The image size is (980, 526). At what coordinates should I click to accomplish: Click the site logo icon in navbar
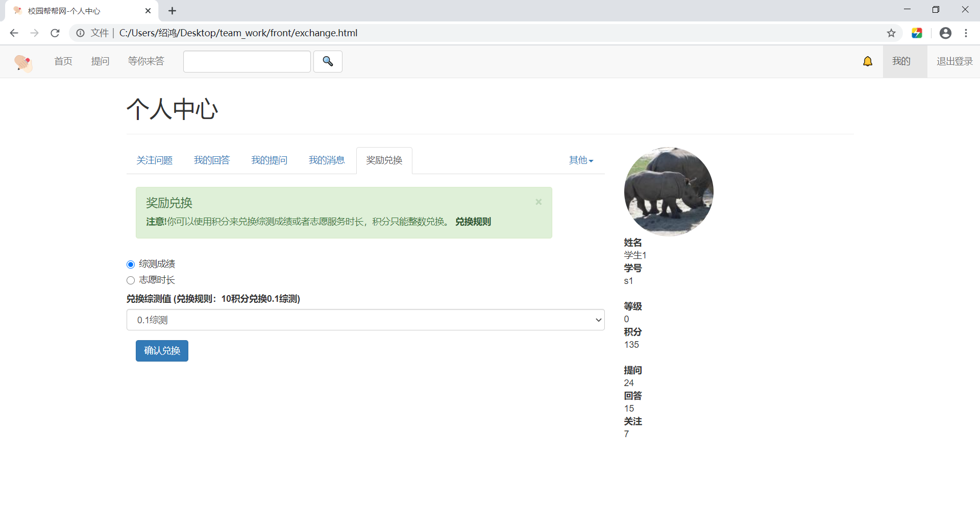pyautogui.click(x=23, y=63)
